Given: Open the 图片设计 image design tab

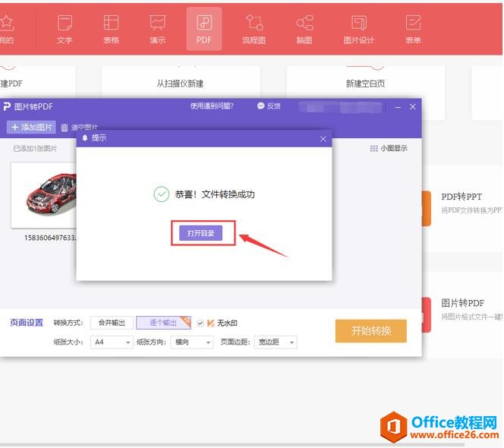Looking at the screenshot, I should click(359, 29).
